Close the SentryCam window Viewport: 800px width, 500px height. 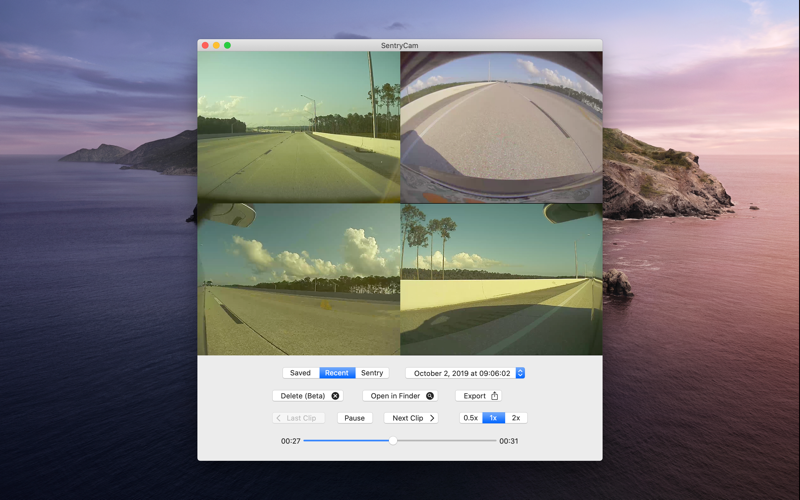click(205, 45)
